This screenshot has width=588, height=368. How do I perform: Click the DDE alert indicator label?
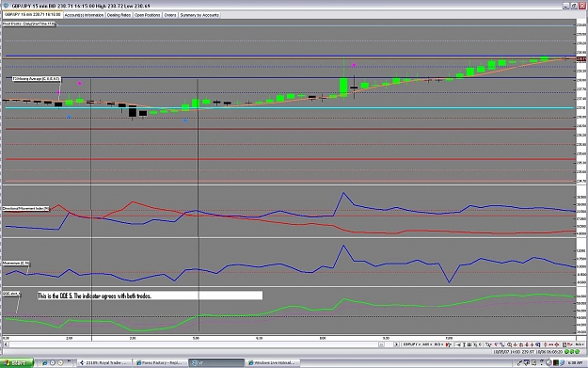(11, 294)
